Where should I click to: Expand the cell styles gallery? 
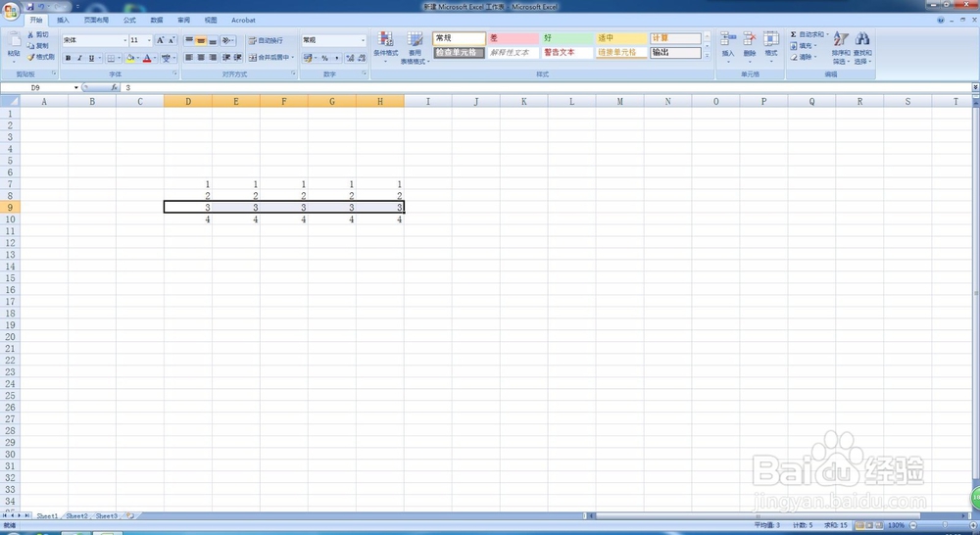(707, 56)
